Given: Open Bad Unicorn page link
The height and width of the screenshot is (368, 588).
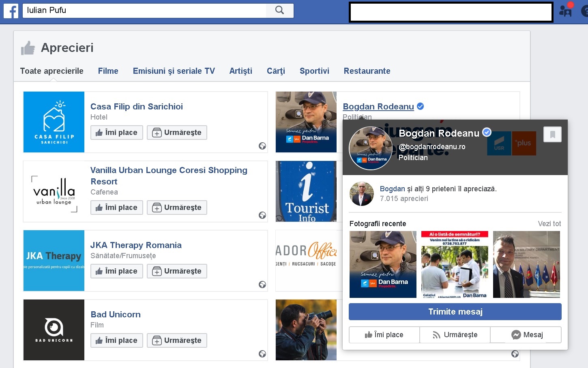Looking at the screenshot, I should pos(116,315).
